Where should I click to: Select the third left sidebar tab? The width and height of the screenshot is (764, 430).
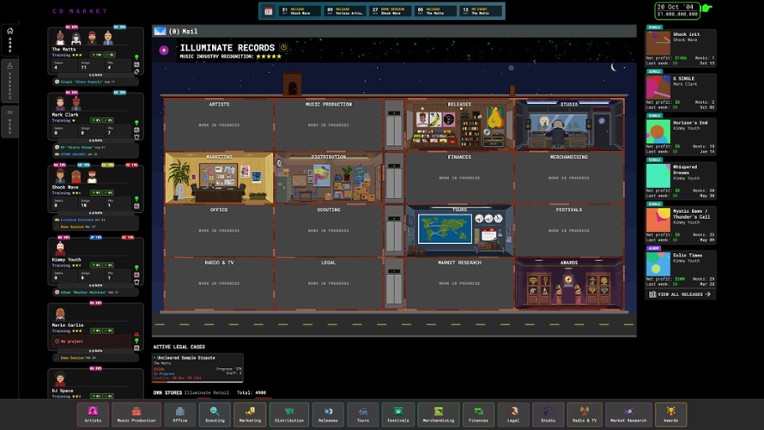click(10, 122)
